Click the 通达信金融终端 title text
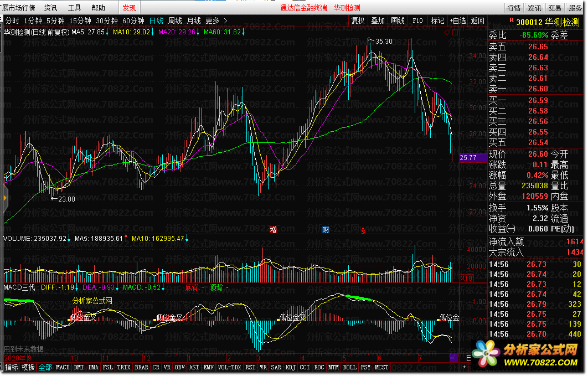Viewport: 588px width, 376px height. [304, 8]
